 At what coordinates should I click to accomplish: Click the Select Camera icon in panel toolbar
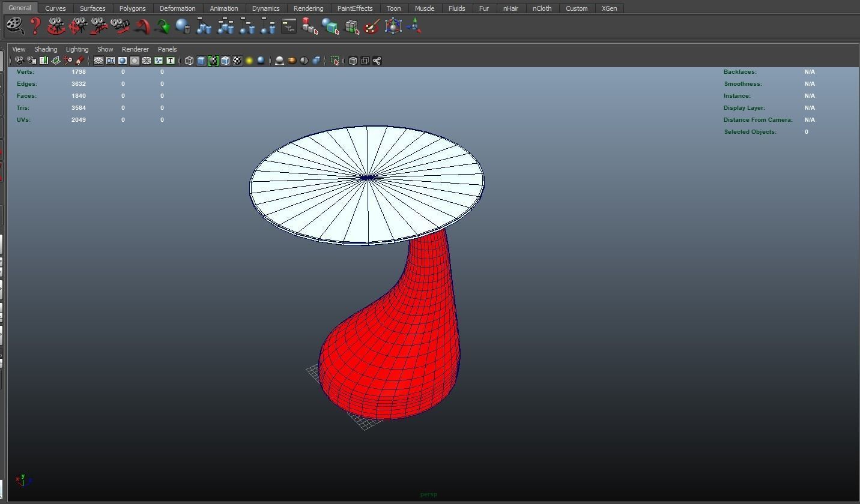coord(19,61)
